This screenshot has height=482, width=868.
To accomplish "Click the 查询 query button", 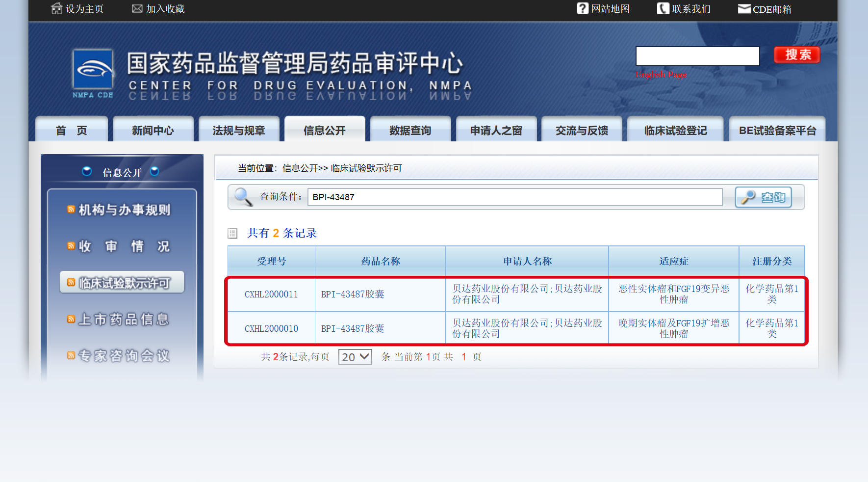I will pos(764,197).
